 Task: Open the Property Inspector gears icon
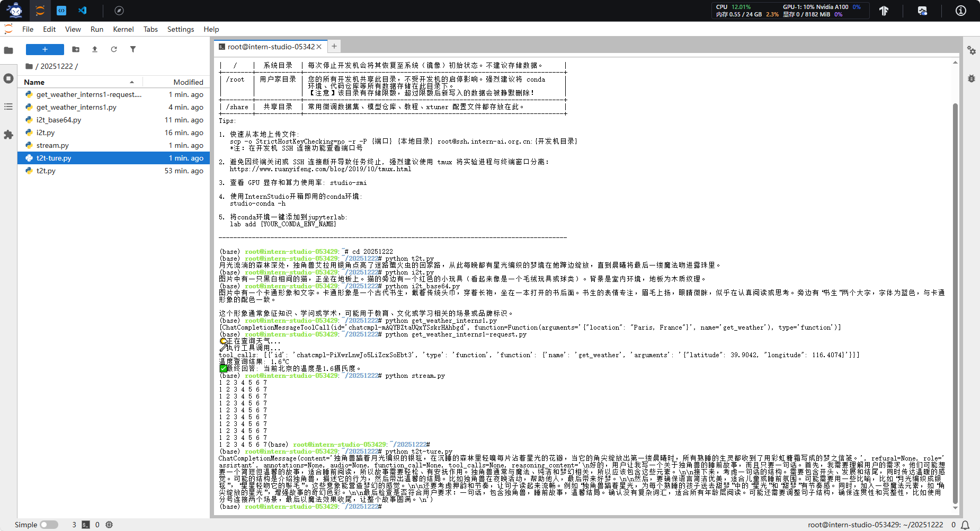click(x=971, y=50)
